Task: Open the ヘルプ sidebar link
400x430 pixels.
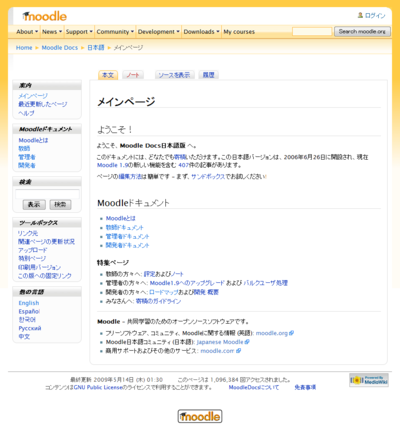Action: click(26, 113)
